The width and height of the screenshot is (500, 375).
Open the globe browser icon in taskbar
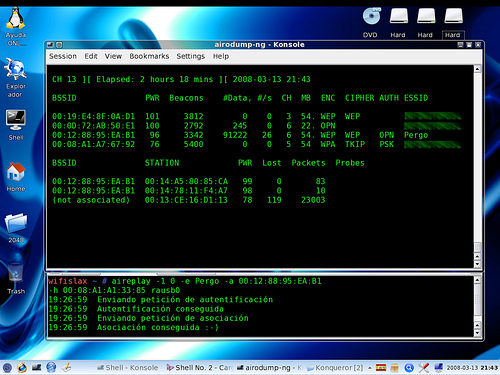[51, 367]
